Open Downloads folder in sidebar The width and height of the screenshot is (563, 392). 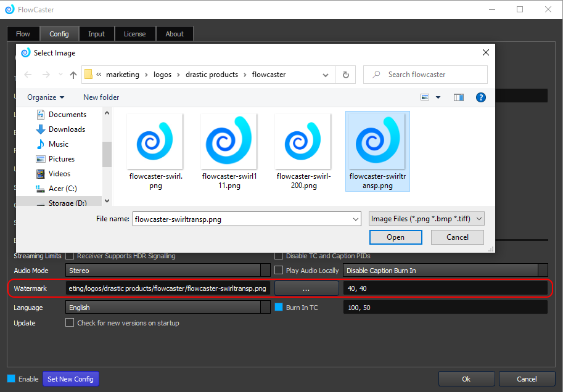(60, 129)
